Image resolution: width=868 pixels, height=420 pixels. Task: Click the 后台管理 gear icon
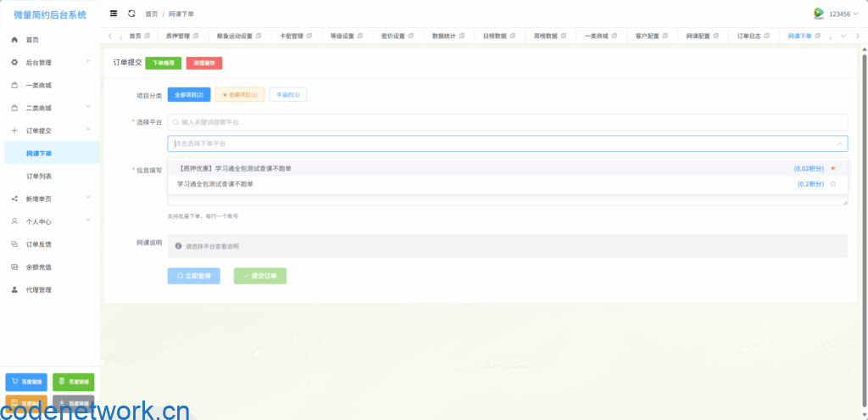coord(14,63)
